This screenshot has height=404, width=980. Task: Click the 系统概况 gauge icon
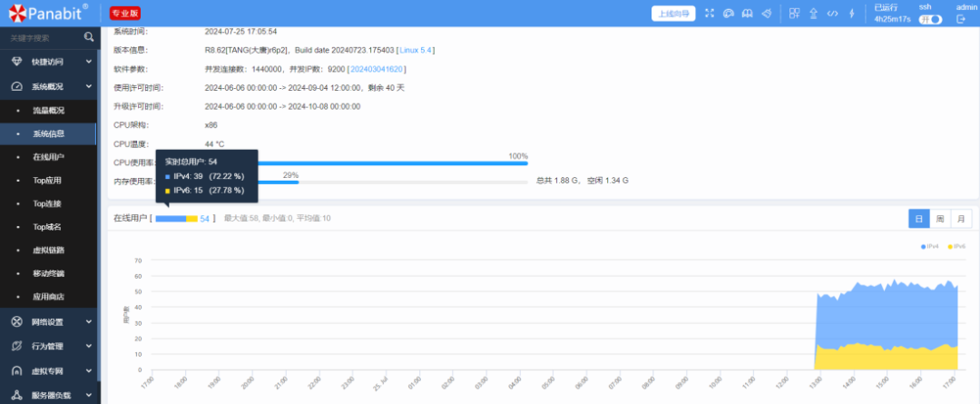click(17, 86)
